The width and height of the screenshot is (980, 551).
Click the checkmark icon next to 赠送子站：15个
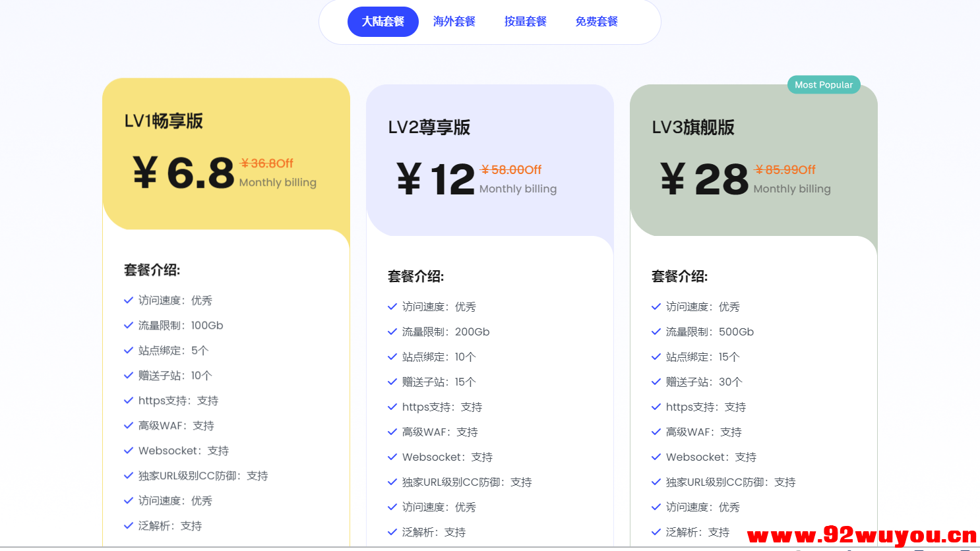[x=392, y=382]
